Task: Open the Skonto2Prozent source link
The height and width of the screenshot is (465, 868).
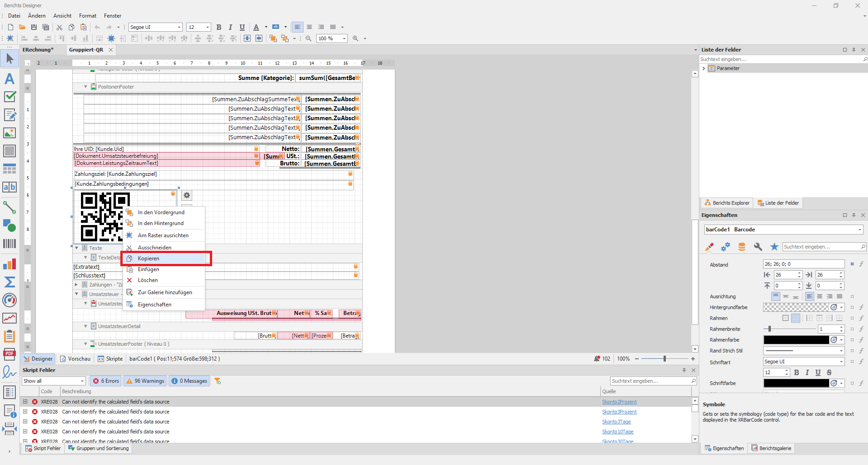Action: (x=619, y=402)
